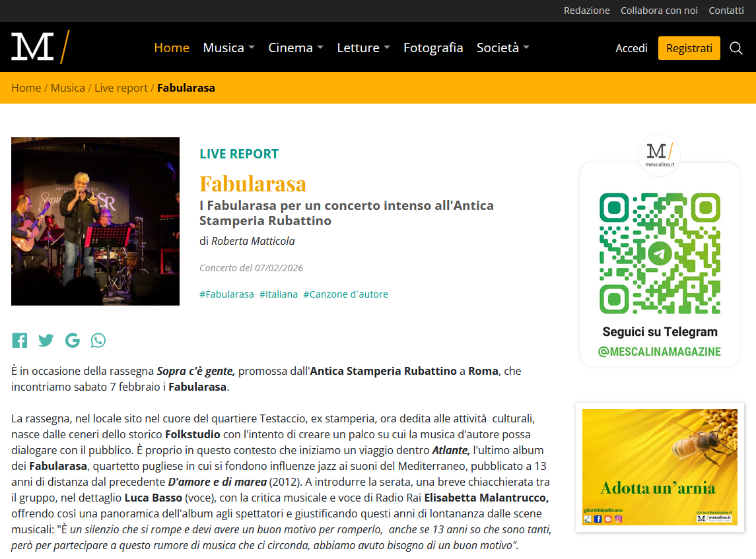This screenshot has width=756, height=559.
Task: Open the Fotografia menu item
Action: [433, 48]
